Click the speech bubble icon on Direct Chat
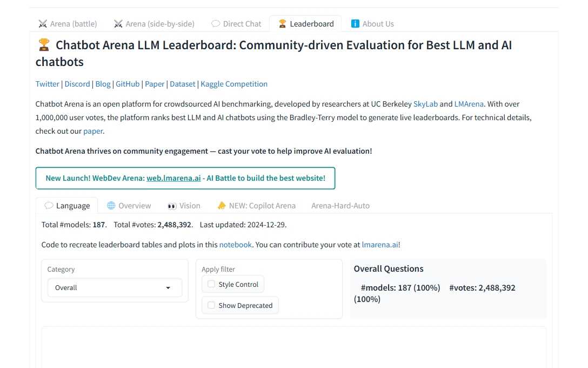The image size is (588, 368). [x=216, y=24]
